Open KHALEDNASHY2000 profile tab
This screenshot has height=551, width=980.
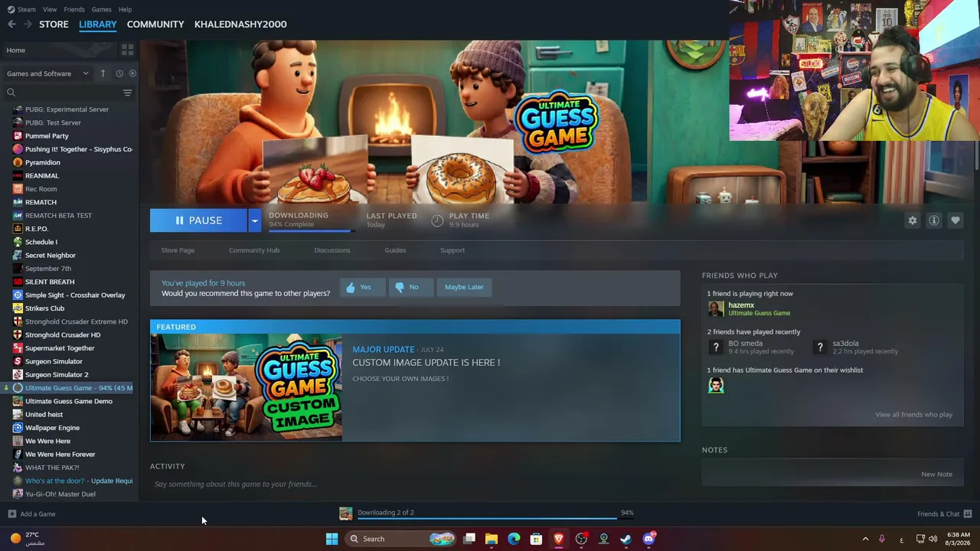click(240, 24)
